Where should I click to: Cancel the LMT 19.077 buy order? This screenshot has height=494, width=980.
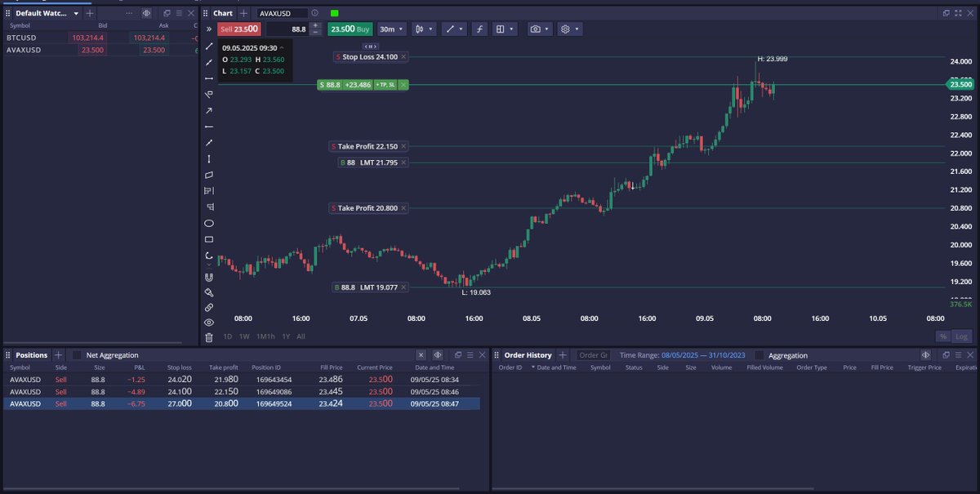(403, 287)
